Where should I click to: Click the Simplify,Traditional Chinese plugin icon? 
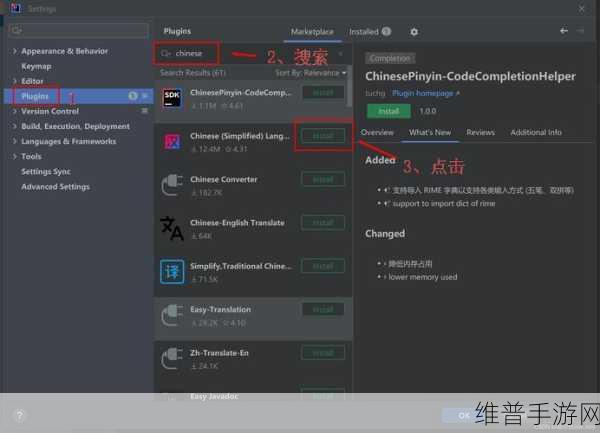click(x=172, y=272)
